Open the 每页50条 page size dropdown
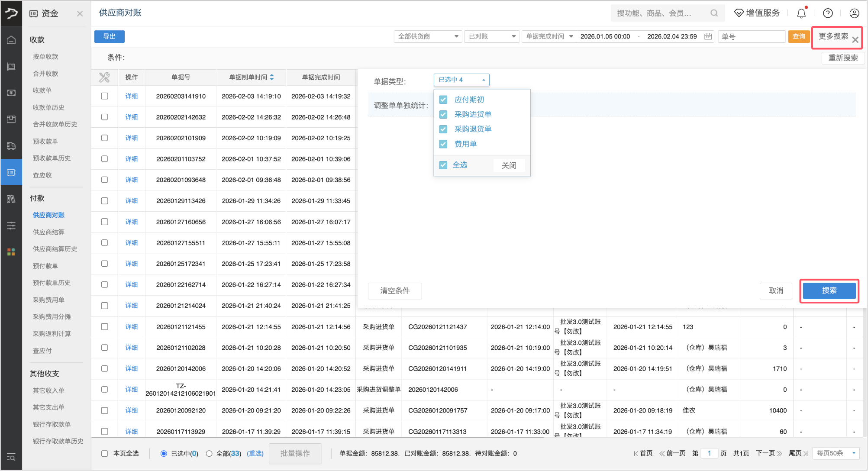Image resolution: width=868 pixels, height=471 pixels. click(x=836, y=453)
